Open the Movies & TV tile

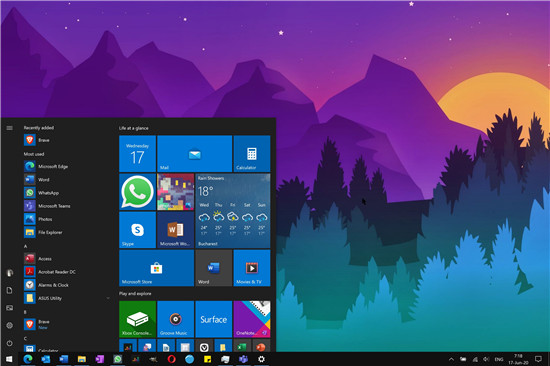pos(251,268)
